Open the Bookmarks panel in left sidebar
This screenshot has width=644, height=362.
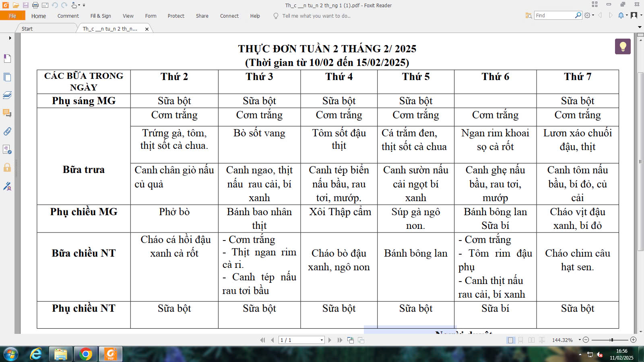tap(7, 59)
